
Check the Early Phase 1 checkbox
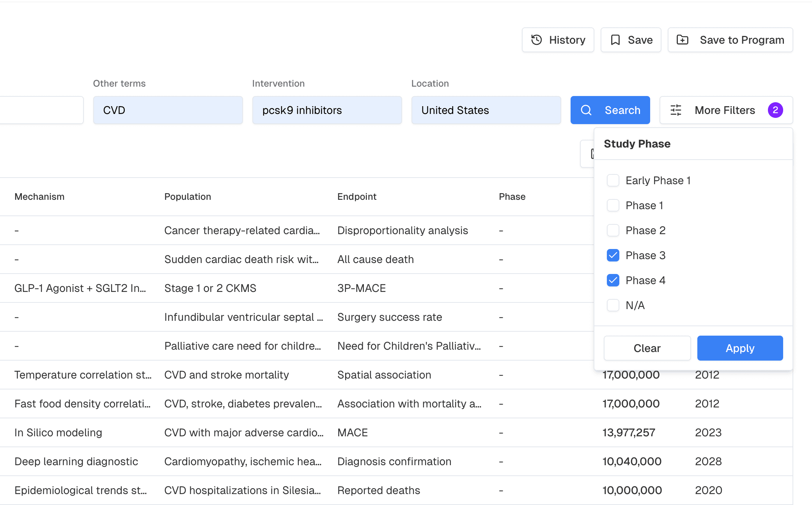(x=613, y=180)
